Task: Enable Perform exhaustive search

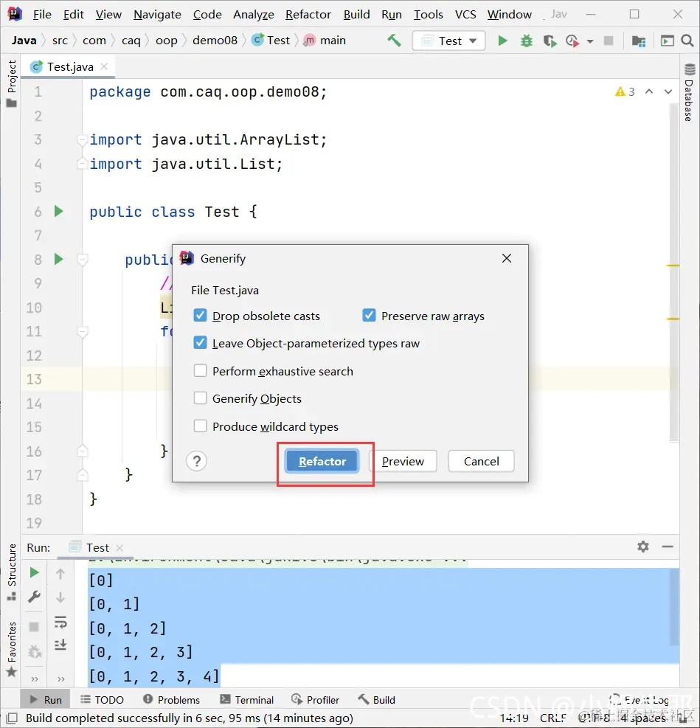Action: pyautogui.click(x=200, y=371)
